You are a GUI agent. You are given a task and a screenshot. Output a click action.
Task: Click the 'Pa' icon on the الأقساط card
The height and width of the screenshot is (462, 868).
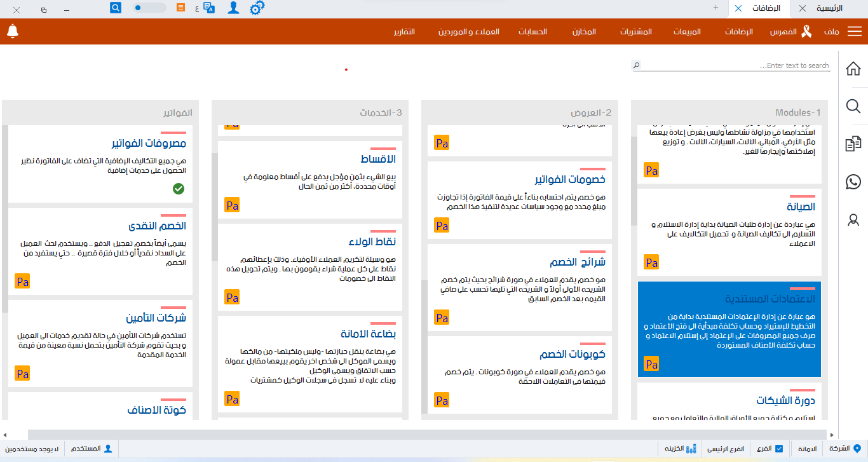tap(232, 205)
